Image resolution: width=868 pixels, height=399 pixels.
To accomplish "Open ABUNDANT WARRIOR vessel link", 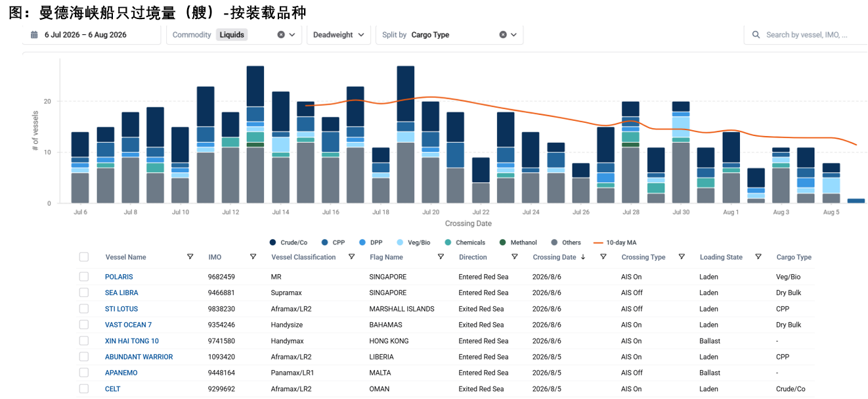I will [x=139, y=357].
